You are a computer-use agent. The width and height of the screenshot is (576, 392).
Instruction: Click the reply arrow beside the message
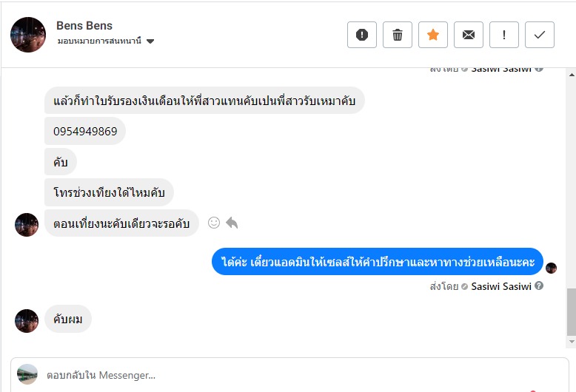coord(232,223)
